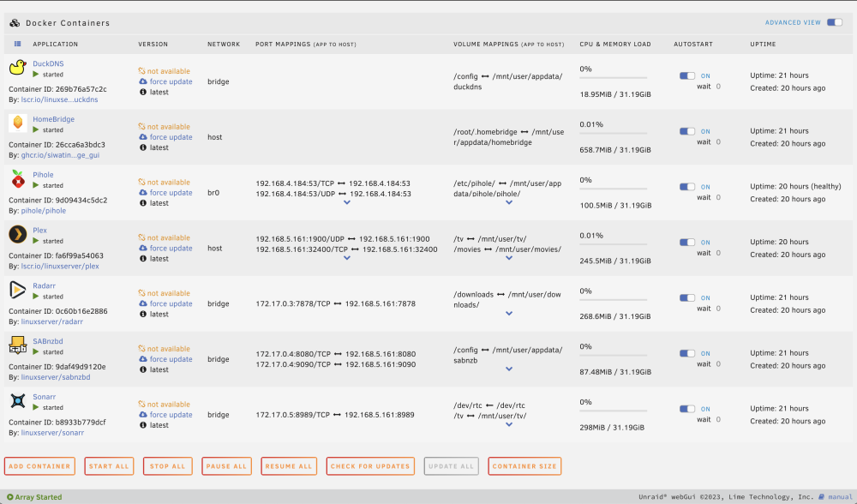Click the list icon beside the Application header

pyautogui.click(x=17, y=44)
